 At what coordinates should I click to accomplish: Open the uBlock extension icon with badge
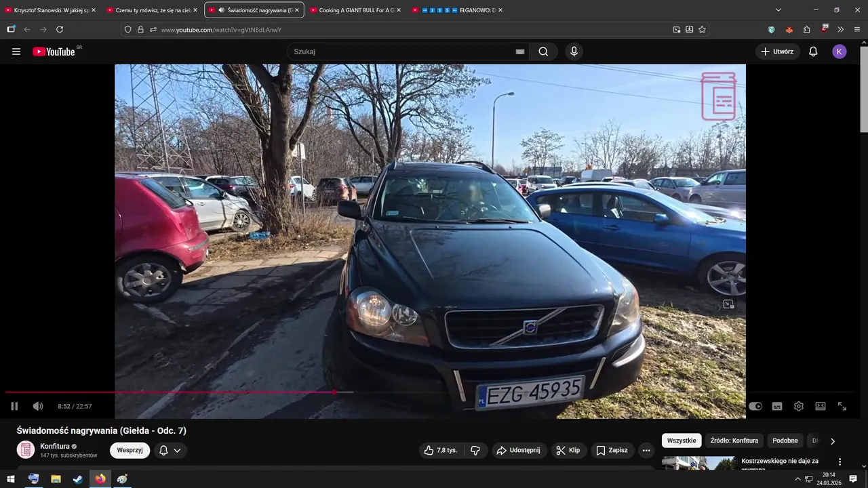click(x=824, y=29)
